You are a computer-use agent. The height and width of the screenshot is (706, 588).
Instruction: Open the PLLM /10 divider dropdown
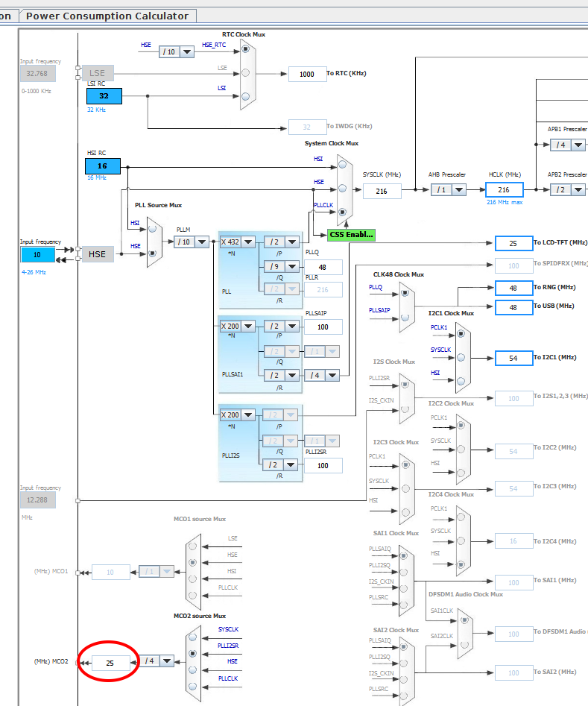[x=202, y=242]
